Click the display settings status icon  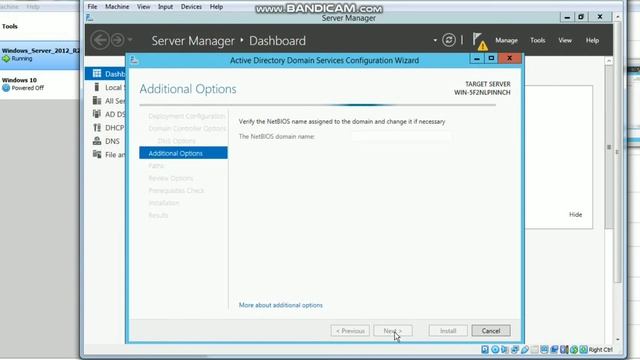[x=544, y=349]
